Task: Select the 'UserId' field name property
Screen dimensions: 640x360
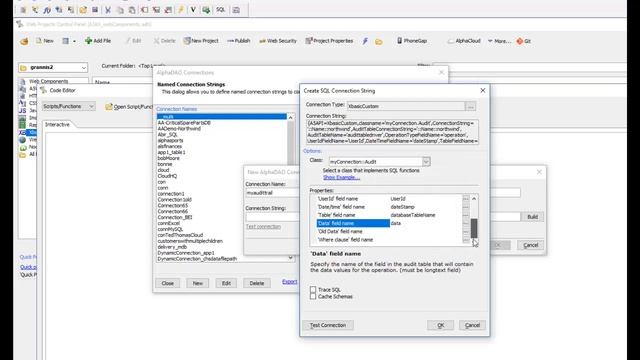Action: coord(353,199)
